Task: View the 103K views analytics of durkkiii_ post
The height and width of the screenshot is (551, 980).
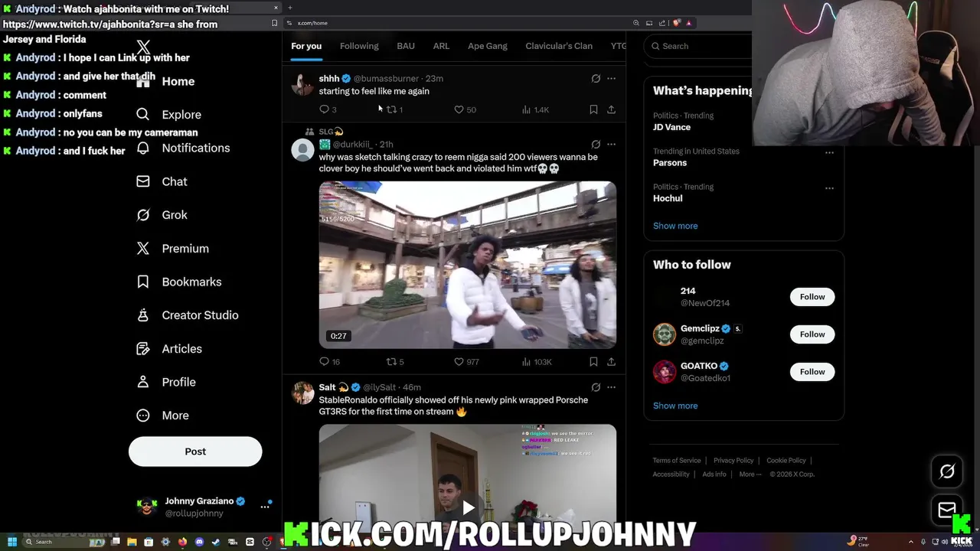Action: (536, 361)
